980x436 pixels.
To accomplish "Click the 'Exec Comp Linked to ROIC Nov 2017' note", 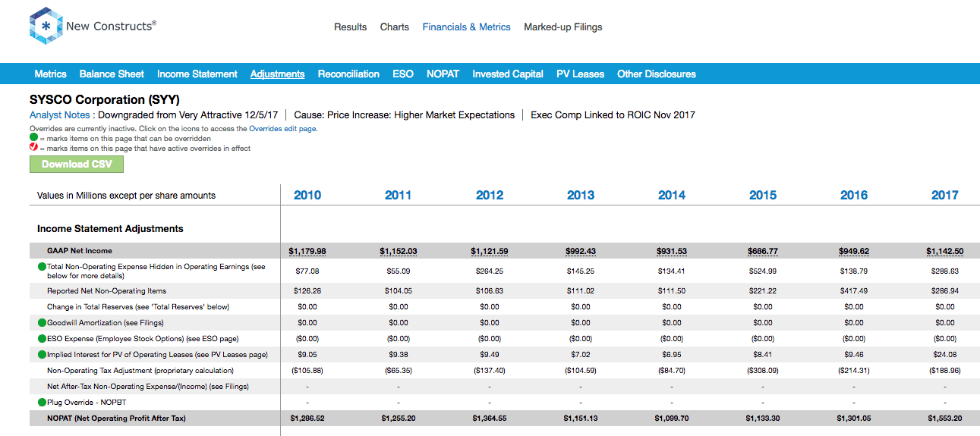I will point(613,115).
